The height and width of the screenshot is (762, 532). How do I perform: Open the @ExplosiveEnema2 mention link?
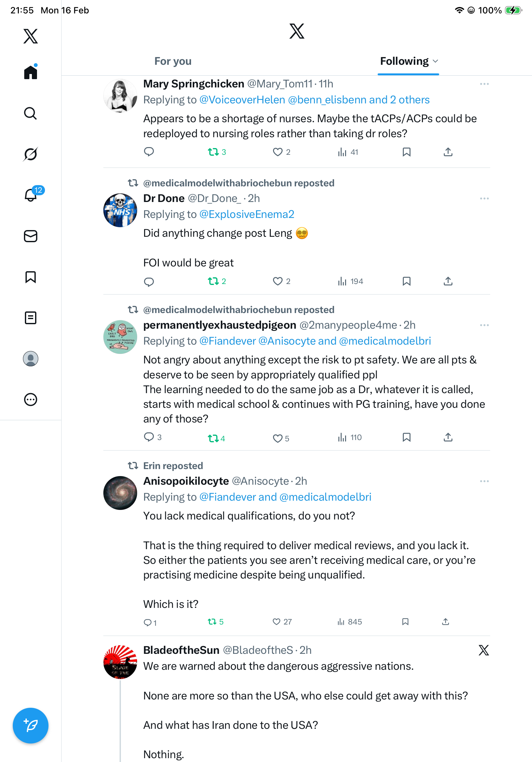pos(247,214)
